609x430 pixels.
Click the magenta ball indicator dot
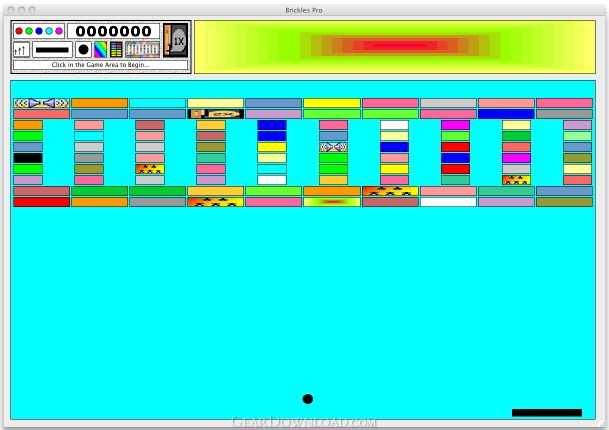[59, 31]
